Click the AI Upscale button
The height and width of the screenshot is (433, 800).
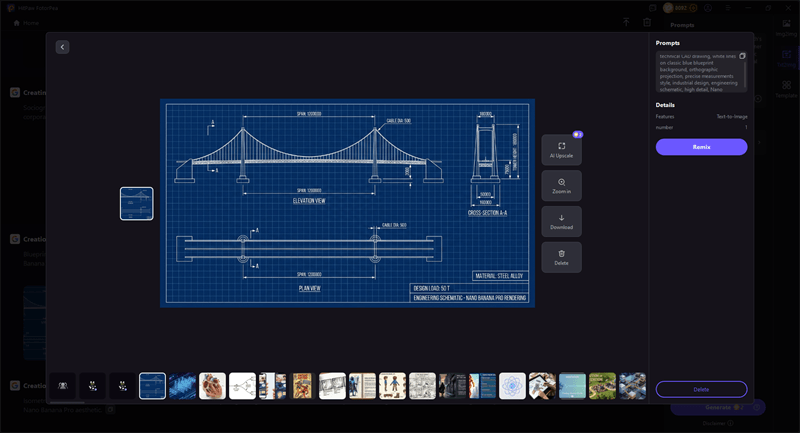(x=561, y=150)
